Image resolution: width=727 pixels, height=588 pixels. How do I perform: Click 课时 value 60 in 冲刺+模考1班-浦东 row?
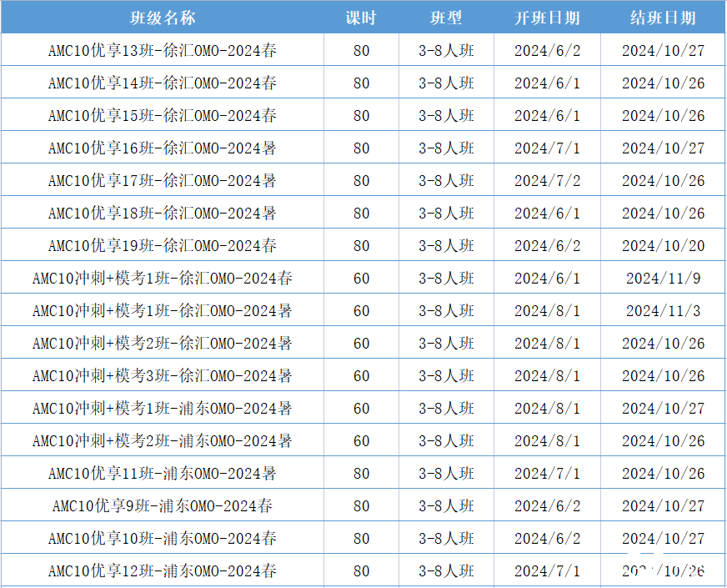coord(361,408)
